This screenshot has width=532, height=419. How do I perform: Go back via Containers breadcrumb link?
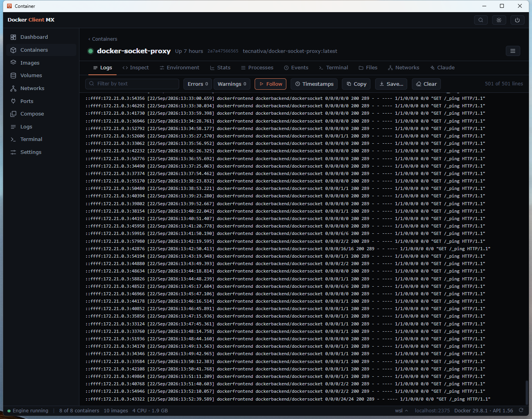point(103,39)
